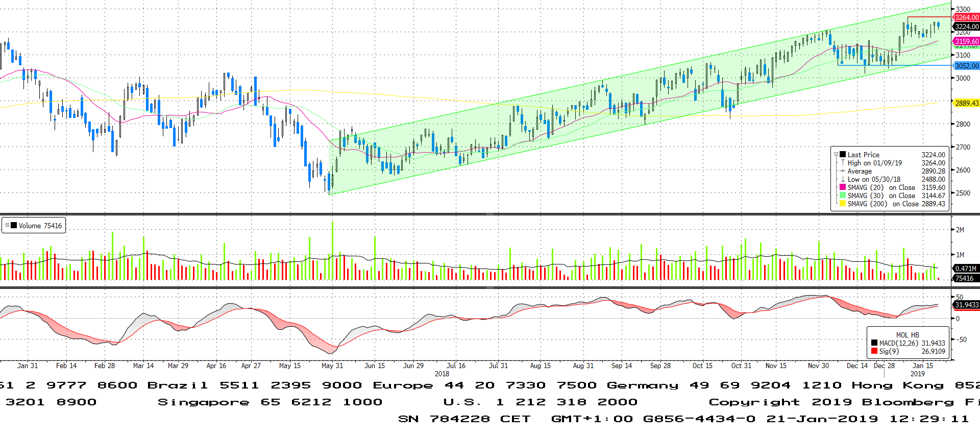Image resolution: width=980 pixels, height=437 pixels.
Task: Collapse the Last Price legend tree
Action: pos(836,154)
